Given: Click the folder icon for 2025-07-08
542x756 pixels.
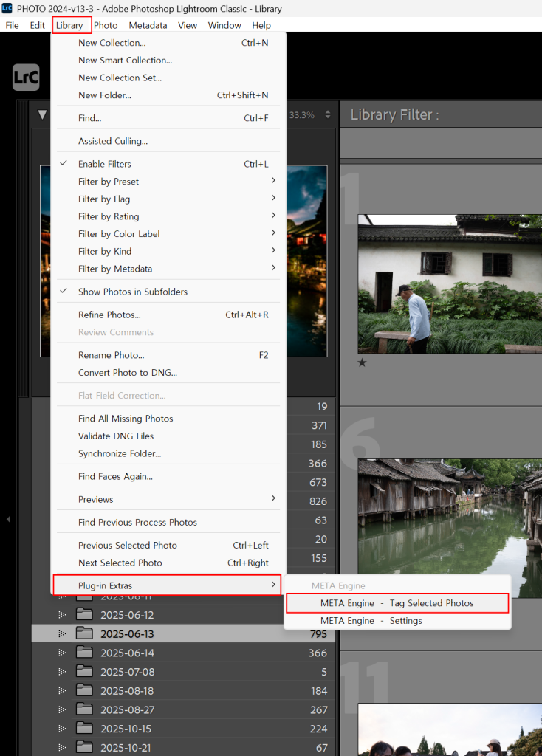Looking at the screenshot, I should click(x=85, y=672).
